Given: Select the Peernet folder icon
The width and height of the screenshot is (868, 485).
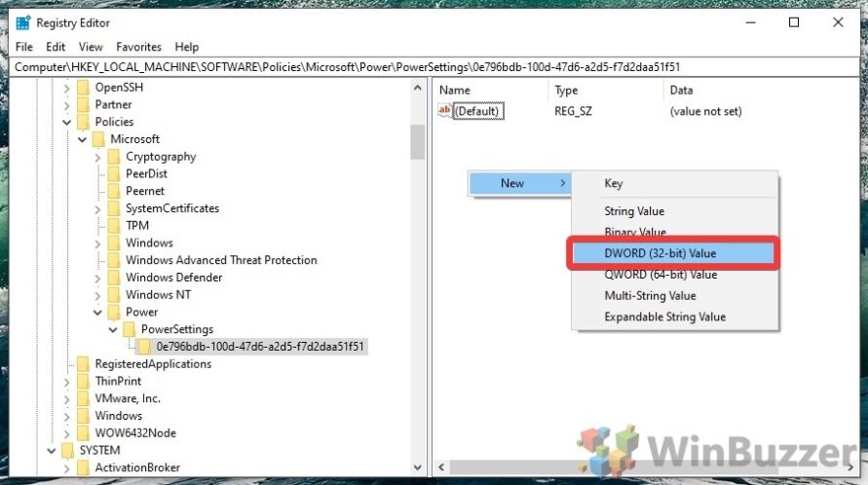Looking at the screenshot, I should click(114, 191).
